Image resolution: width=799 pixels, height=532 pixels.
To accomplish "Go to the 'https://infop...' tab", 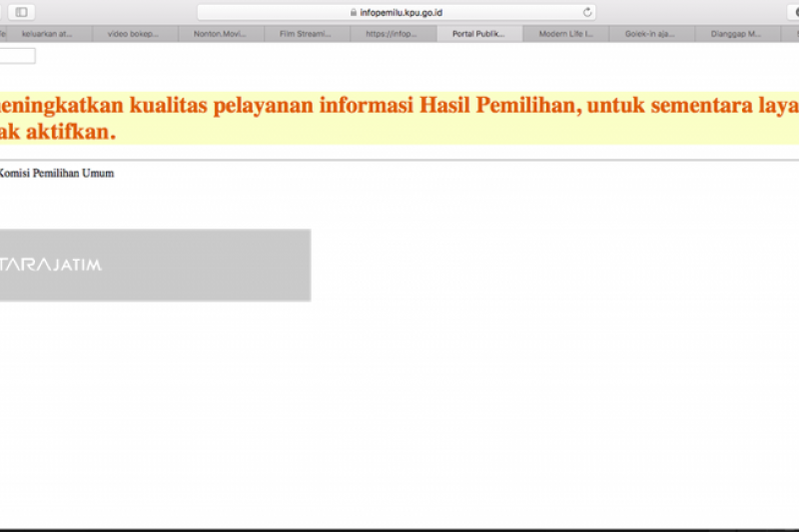I will [x=392, y=34].
